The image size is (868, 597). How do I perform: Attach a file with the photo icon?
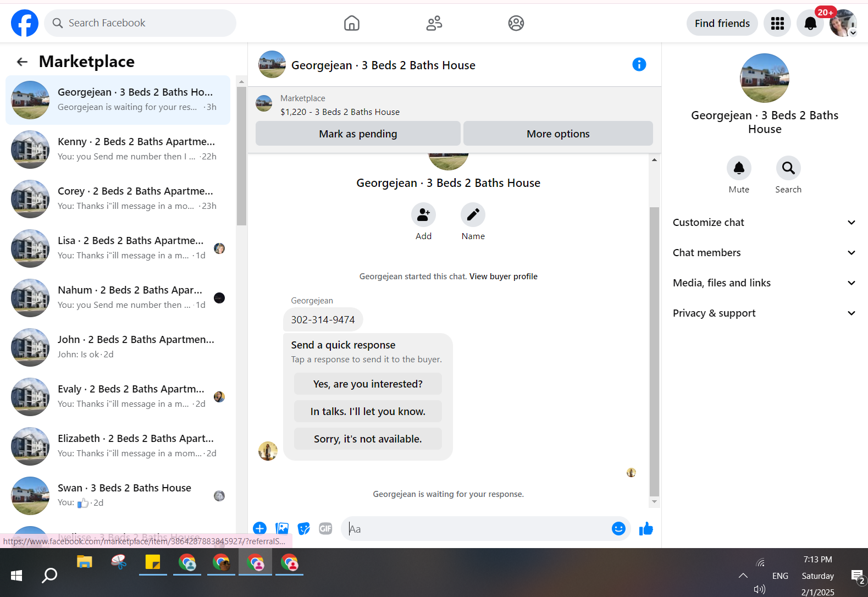coord(282,529)
